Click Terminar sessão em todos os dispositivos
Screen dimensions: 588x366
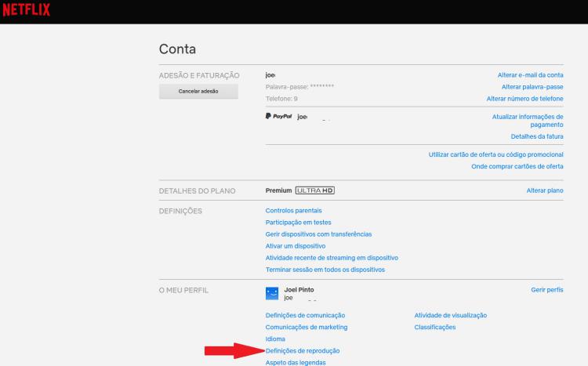325,270
